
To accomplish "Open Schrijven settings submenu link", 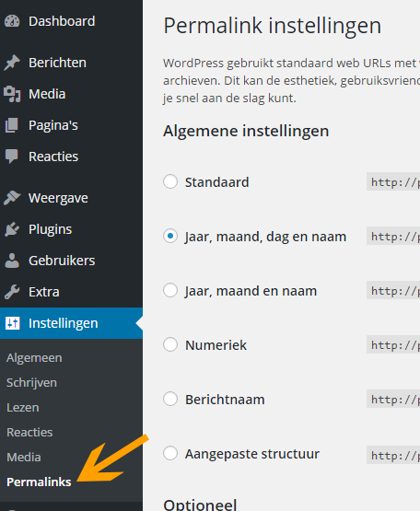I will coord(31,383).
